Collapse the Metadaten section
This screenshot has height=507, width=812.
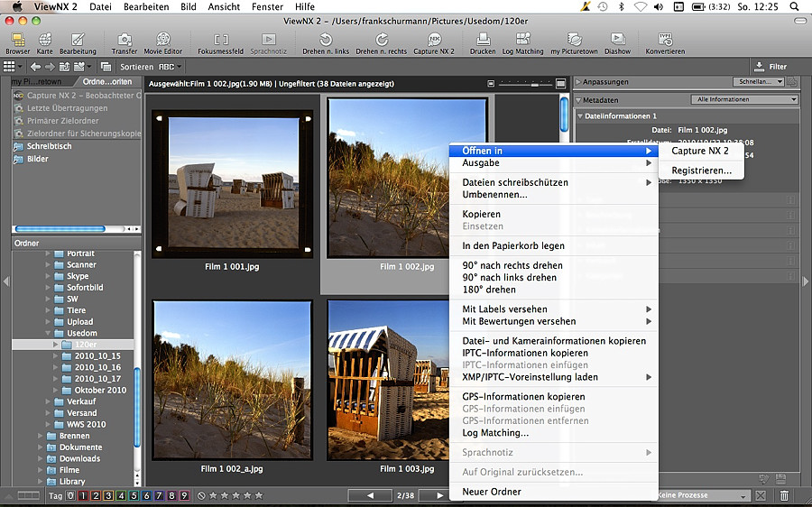coord(578,100)
